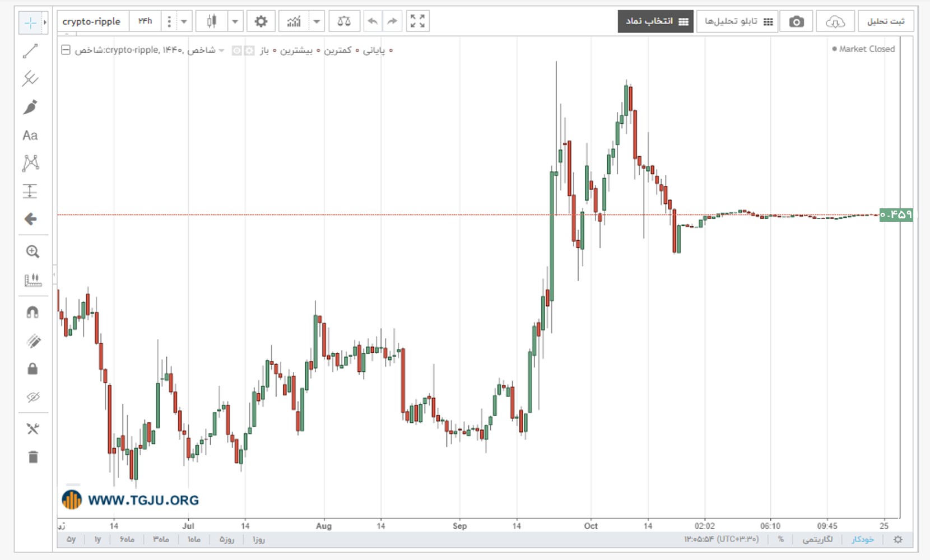The width and height of the screenshot is (930, 560).
Task: Open the تابلو تحلیل‌ها analyses board button
Action: [737, 21]
